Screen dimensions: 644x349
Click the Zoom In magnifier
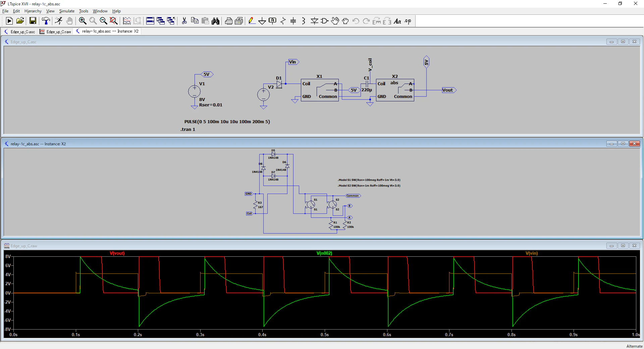pyautogui.click(x=83, y=21)
